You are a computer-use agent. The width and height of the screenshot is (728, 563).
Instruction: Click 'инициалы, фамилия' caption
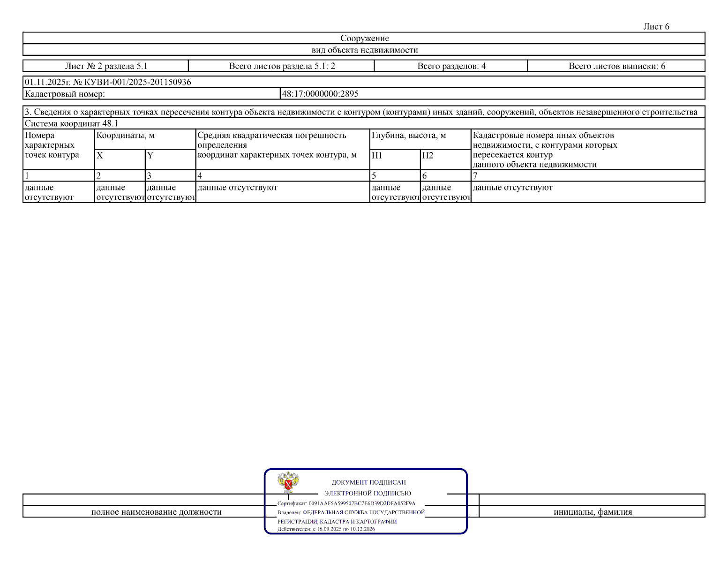593,512
